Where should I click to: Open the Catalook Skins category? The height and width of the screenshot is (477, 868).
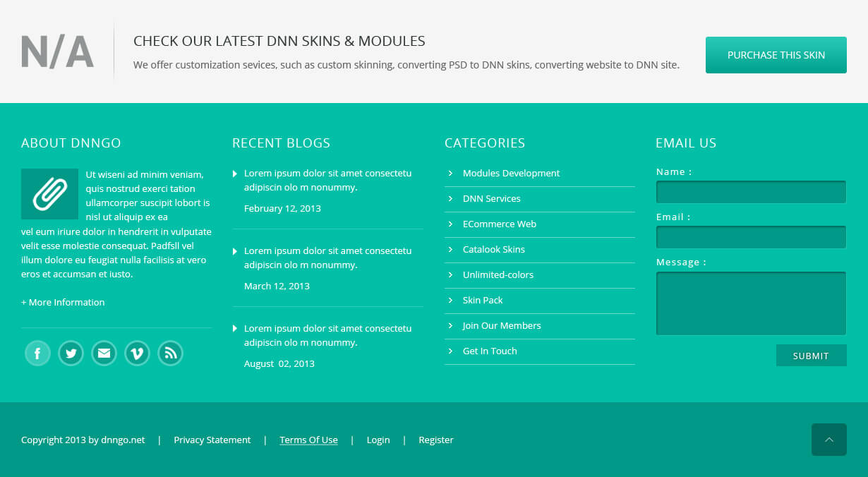tap(494, 249)
